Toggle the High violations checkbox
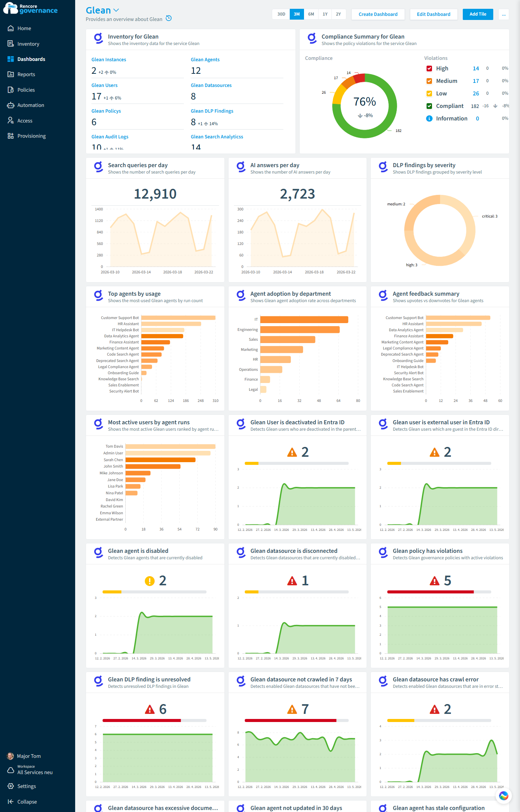This screenshot has width=520, height=812. pyautogui.click(x=429, y=68)
